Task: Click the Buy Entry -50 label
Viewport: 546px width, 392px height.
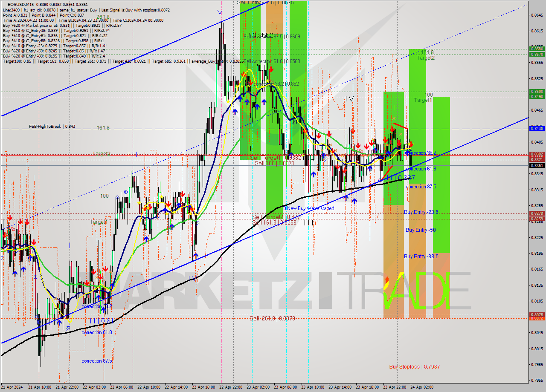Action: [421, 230]
